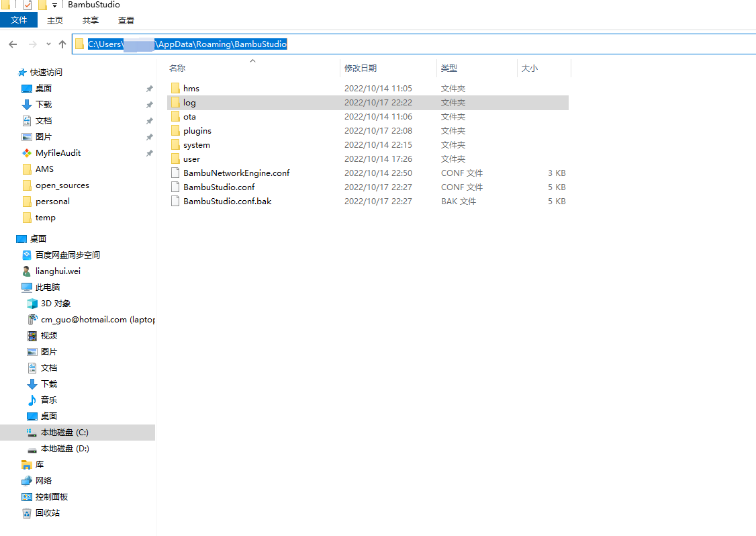
Task: Switch to the 共享 ribbon tab
Action: pyautogui.click(x=90, y=20)
